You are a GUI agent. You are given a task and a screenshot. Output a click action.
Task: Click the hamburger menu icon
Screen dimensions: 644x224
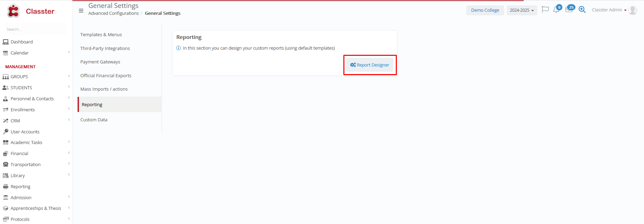tap(81, 11)
